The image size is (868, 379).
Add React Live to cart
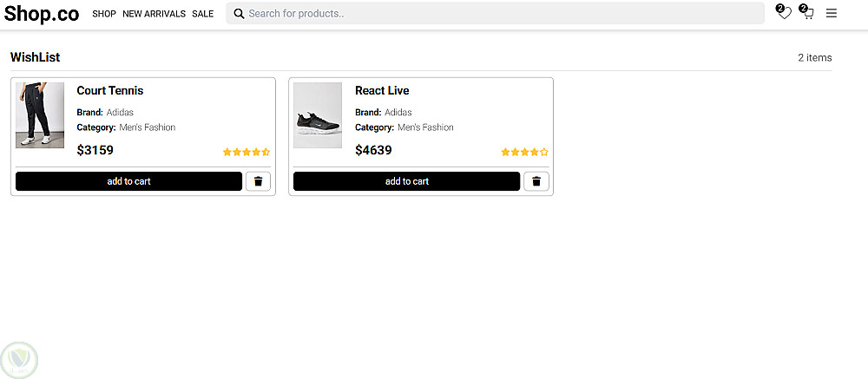(406, 181)
